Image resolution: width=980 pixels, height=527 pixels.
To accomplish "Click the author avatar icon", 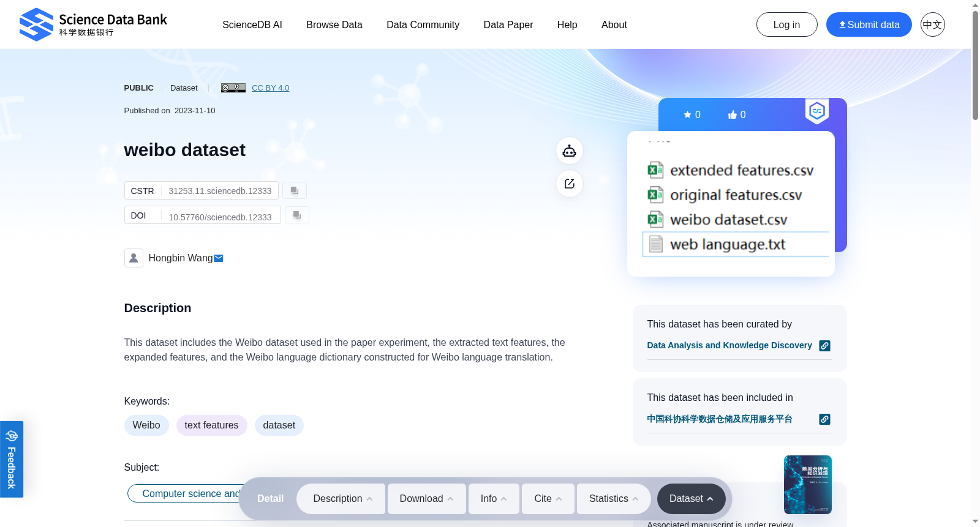I will 134,258.
